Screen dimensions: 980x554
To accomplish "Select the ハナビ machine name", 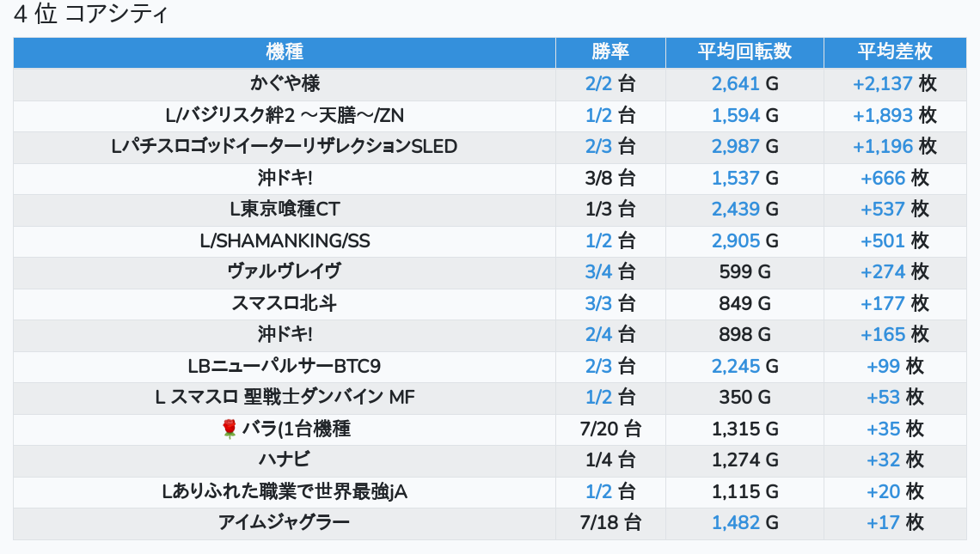I will [x=285, y=460].
